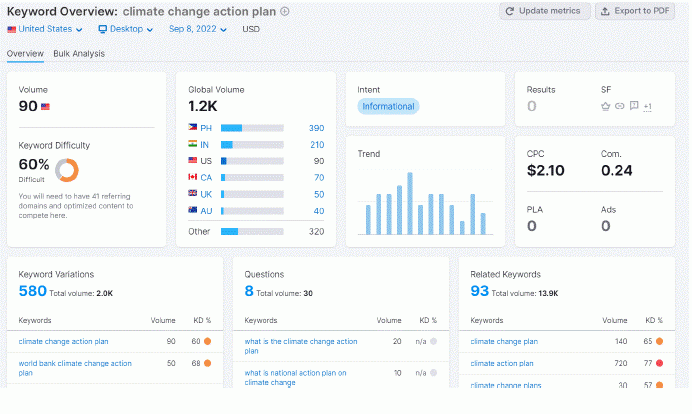This screenshot has width=692, height=414.
Task: Click the PH country link in Global Volume
Action: point(206,128)
